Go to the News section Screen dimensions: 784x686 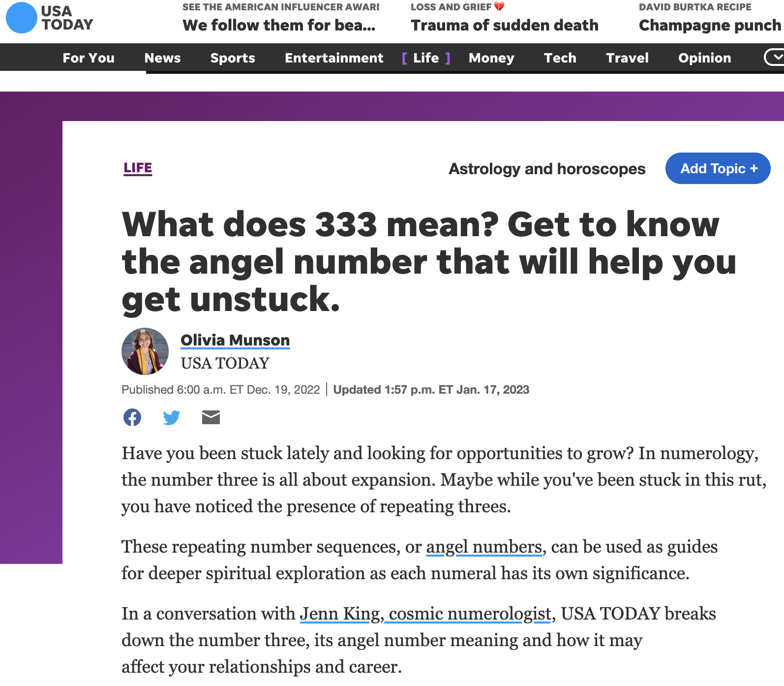click(x=162, y=58)
